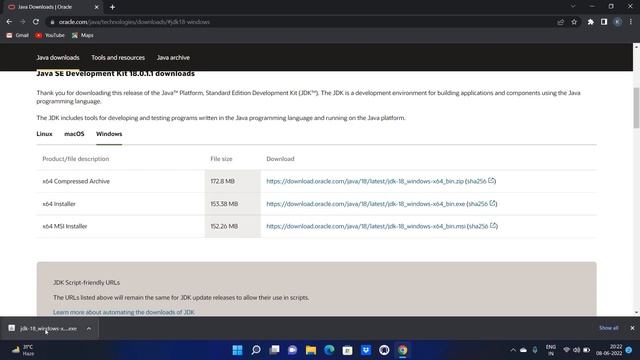
Task: View site info via padlock icon
Action: (x=52, y=22)
